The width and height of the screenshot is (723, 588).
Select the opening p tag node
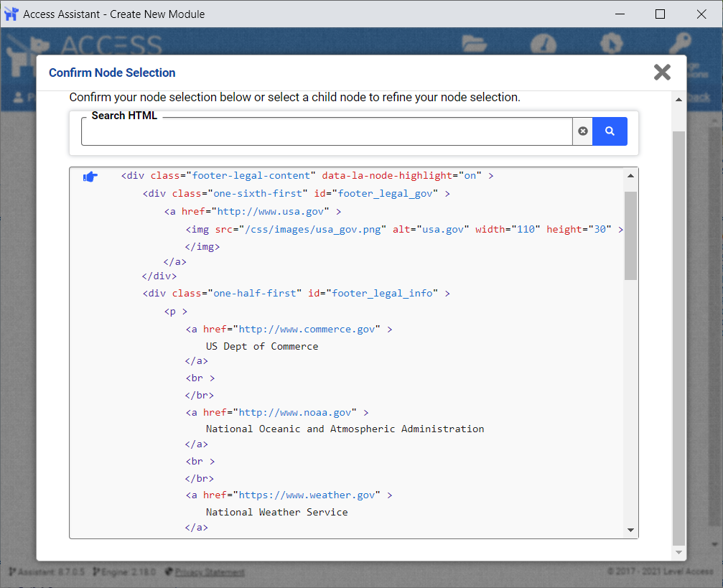176,312
